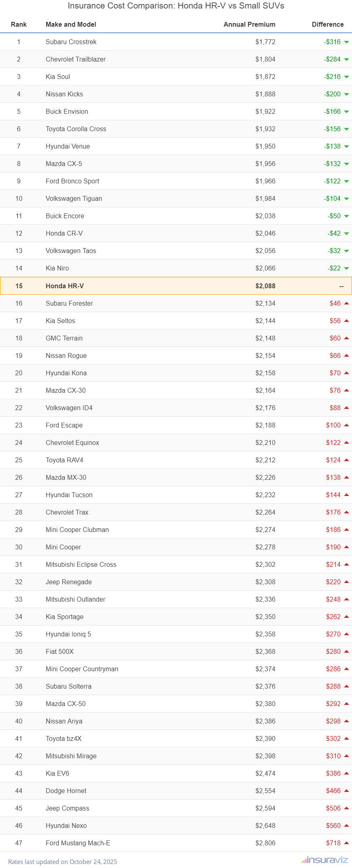Click the green arrow in Honda CR-V row
Viewport: 352px width, 868px height.
346,234
